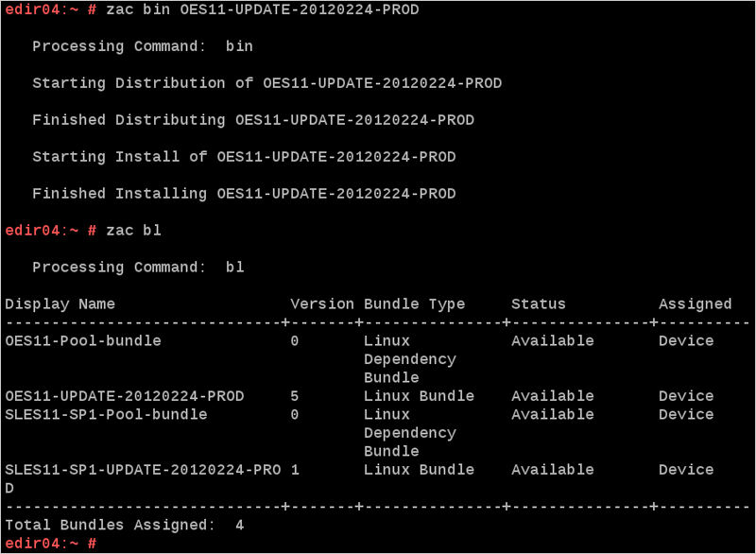This screenshot has height=554, width=756.
Task: Select the 'Starting Install of' output line
Action: click(x=244, y=157)
